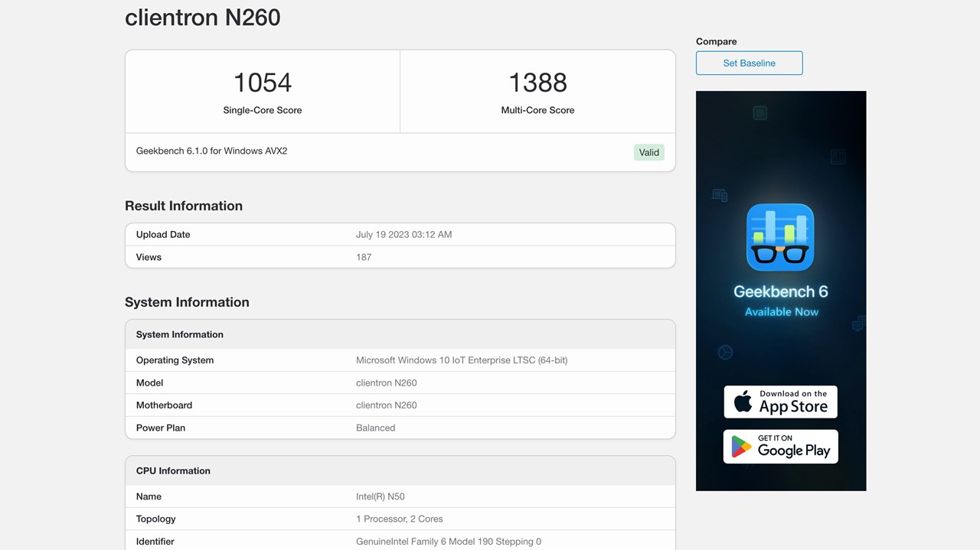The image size is (980, 550).
Task: Click the Geekbench 6 app icon in the ad
Action: click(780, 236)
